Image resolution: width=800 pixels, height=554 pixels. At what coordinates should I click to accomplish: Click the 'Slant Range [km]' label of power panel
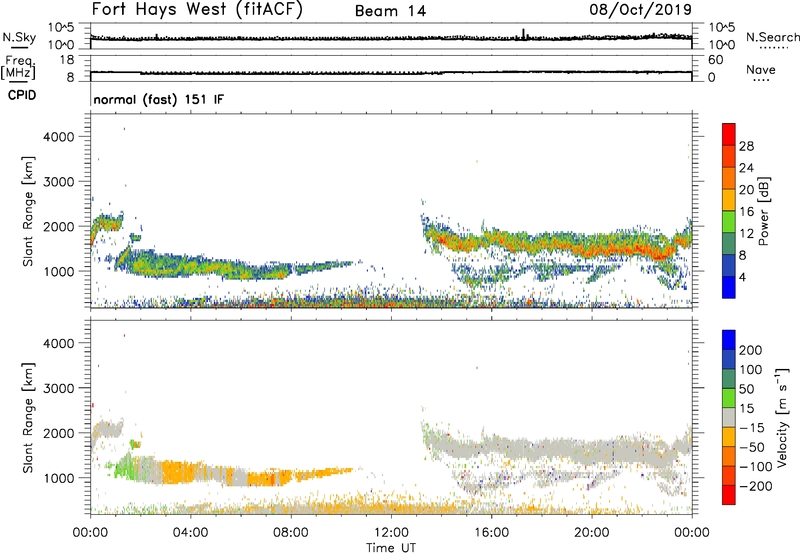click(28, 211)
